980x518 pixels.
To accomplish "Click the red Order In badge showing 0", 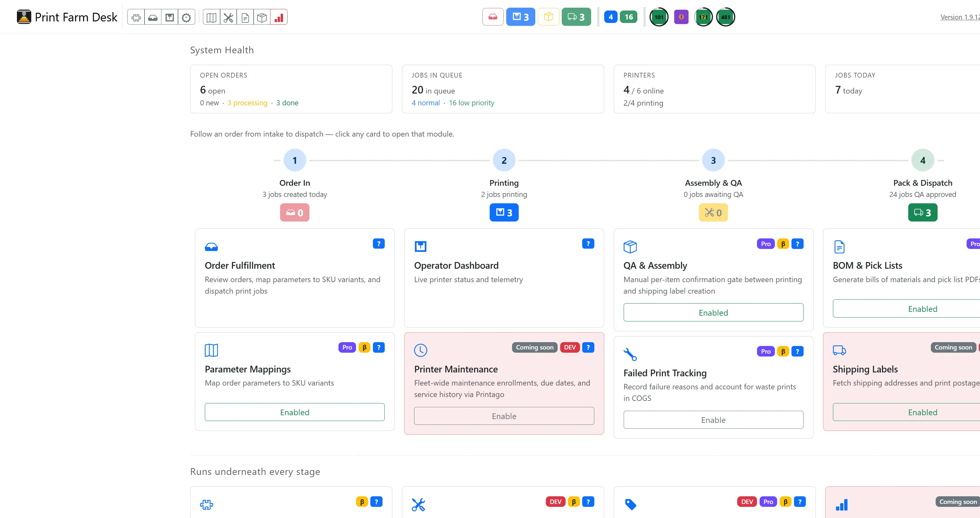I will tap(294, 212).
